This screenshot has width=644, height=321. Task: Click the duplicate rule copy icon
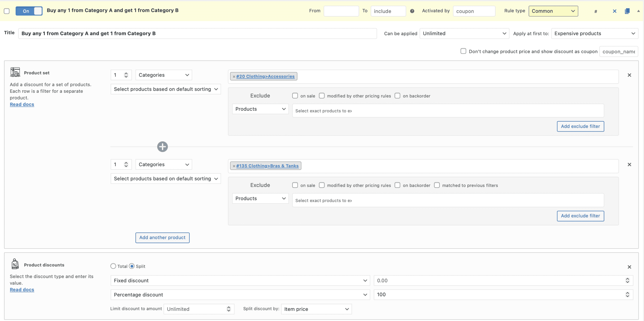tap(627, 11)
